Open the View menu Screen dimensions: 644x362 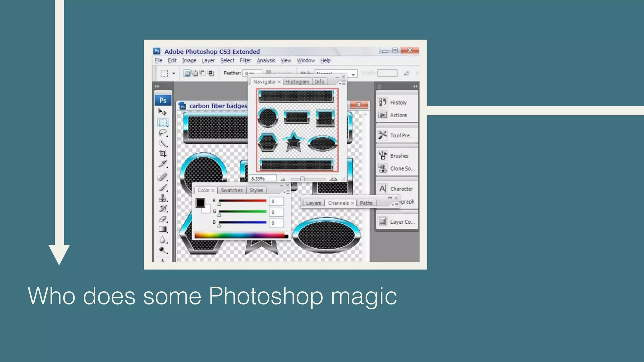286,61
